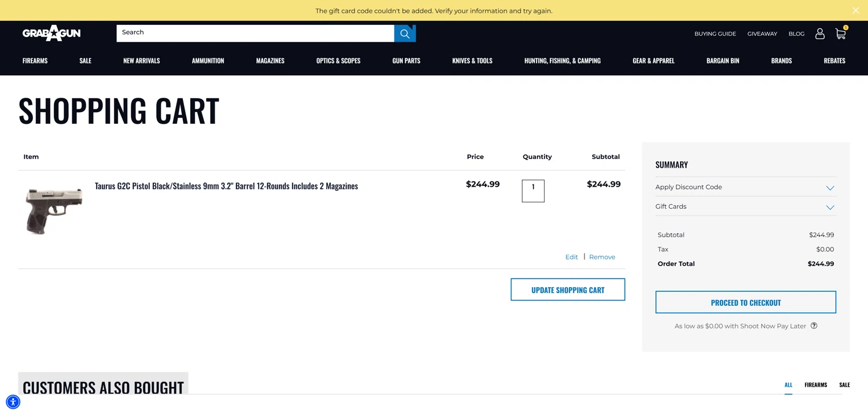Image resolution: width=868 pixels, height=415 pixels.
Task: Open Hunting, Fishing, & Camping menu
Action: click(x=562, y=60)
